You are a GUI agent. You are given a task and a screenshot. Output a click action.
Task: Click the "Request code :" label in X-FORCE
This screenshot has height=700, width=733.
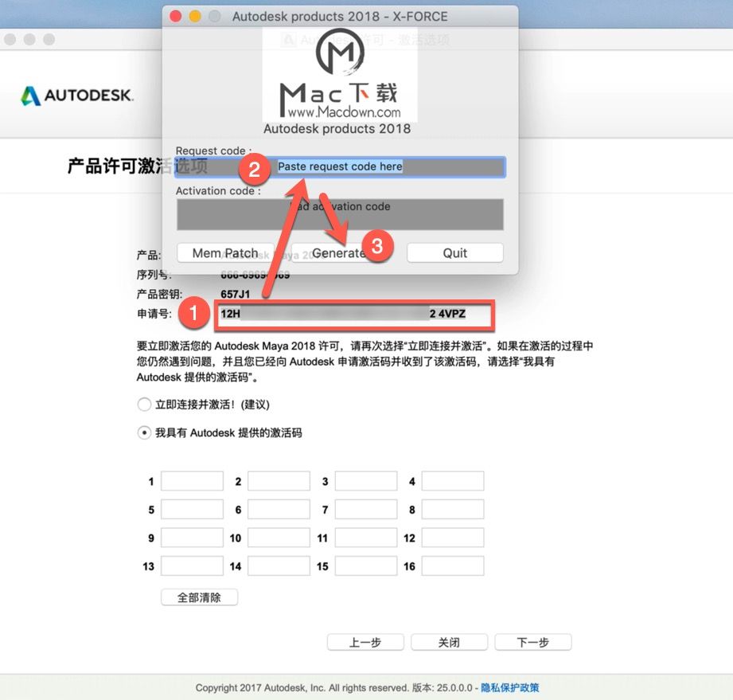[213, 151]
